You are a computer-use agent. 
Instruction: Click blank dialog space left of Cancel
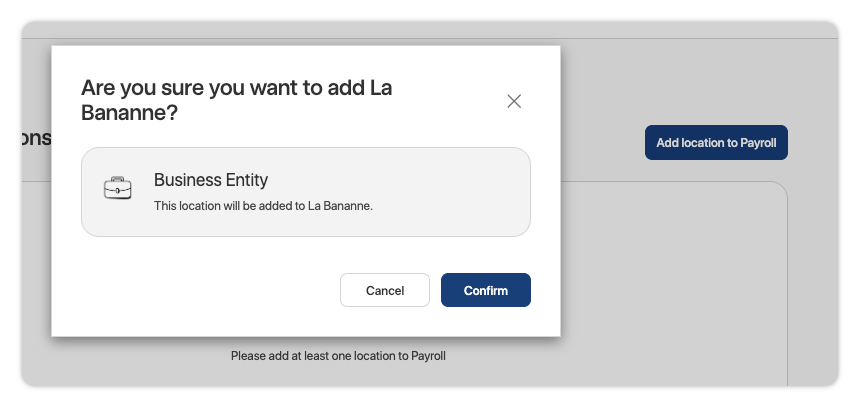coord(200,290)
